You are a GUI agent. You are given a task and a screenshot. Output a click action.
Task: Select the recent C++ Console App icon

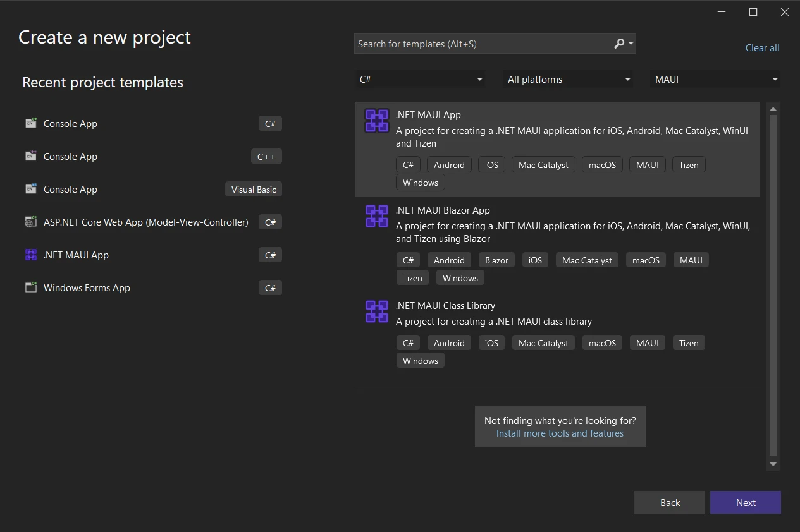pyautogui.click(x=31, y=157)
